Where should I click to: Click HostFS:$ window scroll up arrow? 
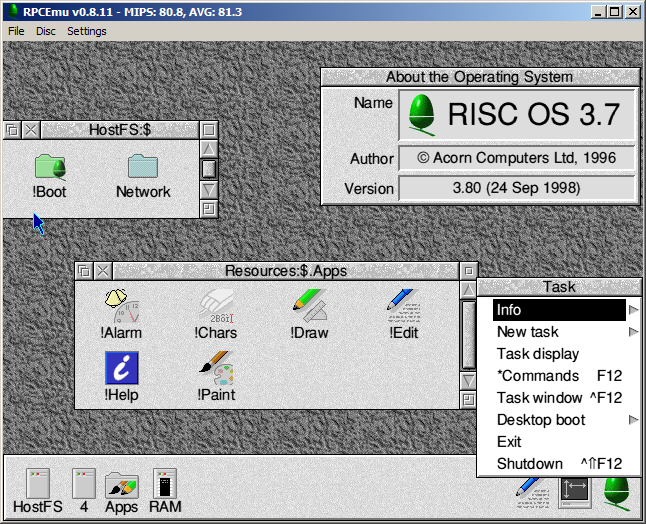tap(209, 149)
